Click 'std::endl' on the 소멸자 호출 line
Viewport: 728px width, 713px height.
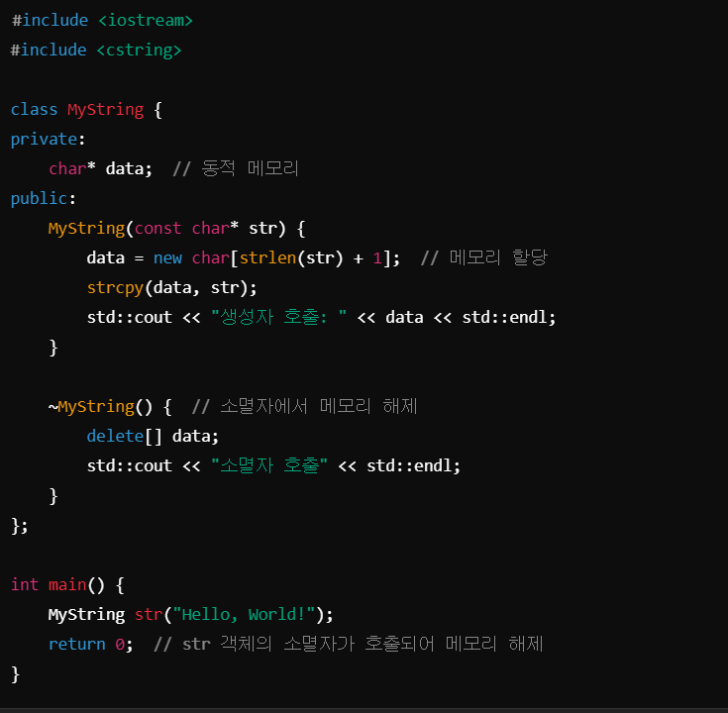point(409,466)
